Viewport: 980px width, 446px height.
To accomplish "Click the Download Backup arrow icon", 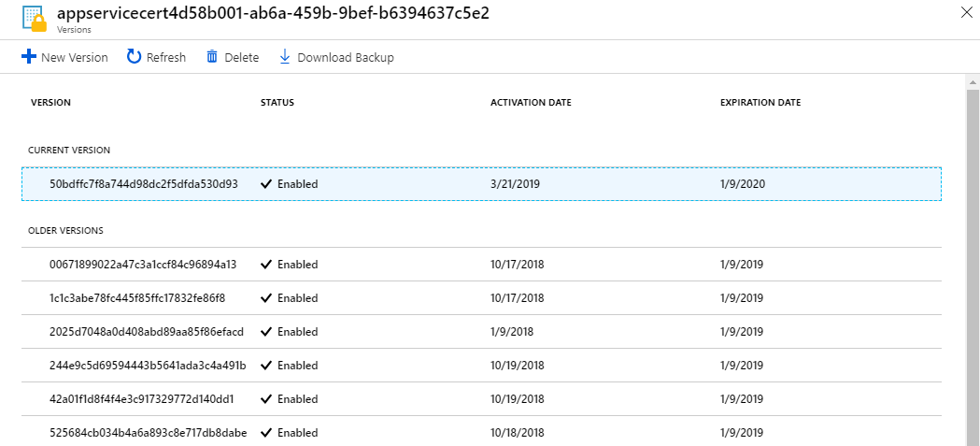I will pos(285,57).
